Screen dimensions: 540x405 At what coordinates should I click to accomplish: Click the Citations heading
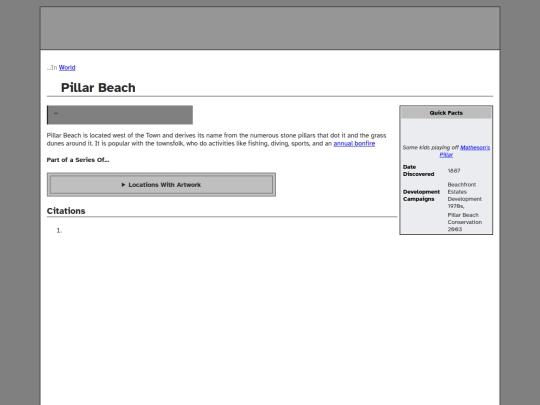click(66, 211)
